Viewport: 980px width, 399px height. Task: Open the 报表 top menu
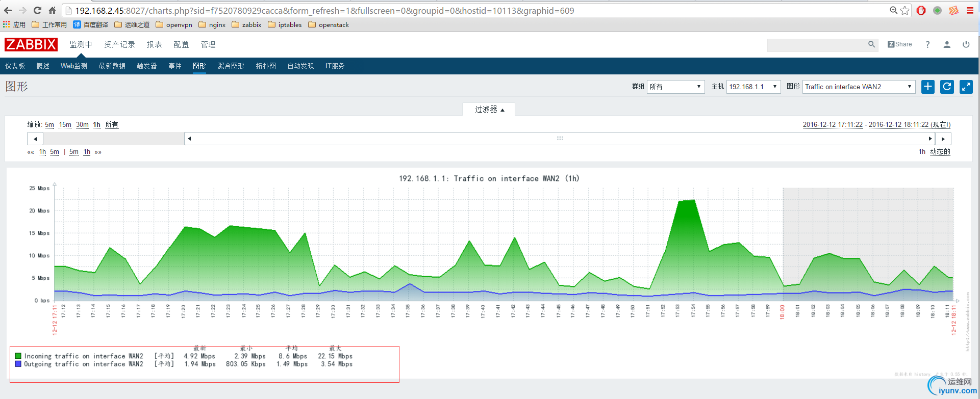point(154,44)
